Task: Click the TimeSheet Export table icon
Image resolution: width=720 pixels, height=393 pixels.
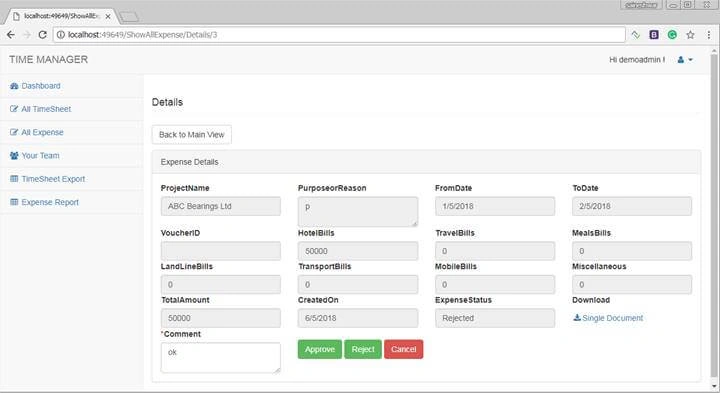Action: click(x=14, y=179)
